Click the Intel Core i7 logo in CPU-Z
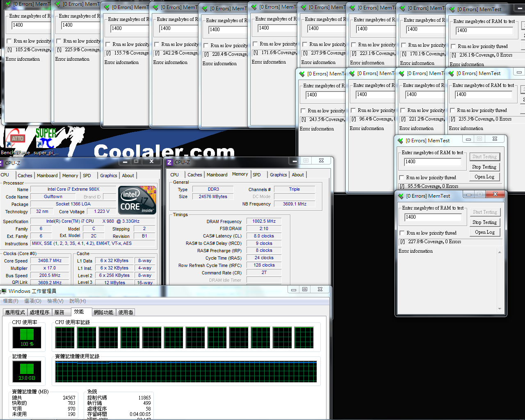 pyautogui.click(x=137, y=200)
